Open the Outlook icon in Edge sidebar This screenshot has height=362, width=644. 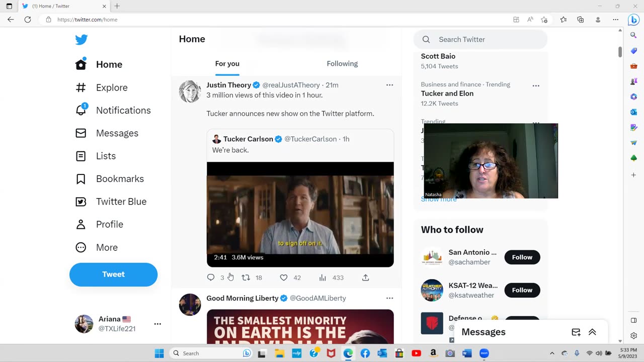pyautogui.click(x=633, y=112)
